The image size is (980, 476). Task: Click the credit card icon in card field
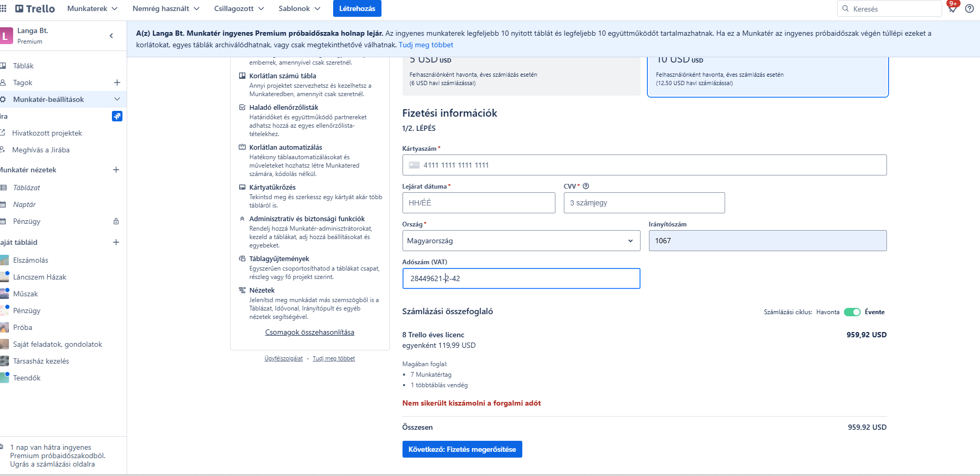click(x=414, y=165)
